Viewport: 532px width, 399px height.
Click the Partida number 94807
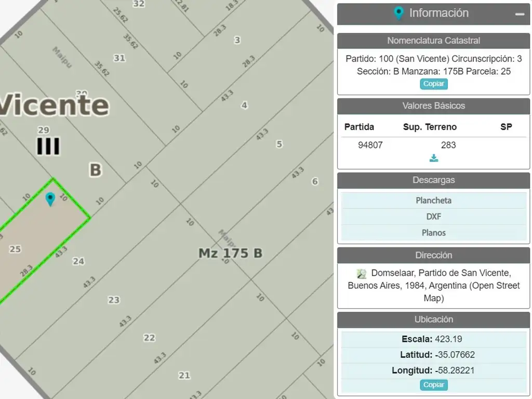[370, 145]
